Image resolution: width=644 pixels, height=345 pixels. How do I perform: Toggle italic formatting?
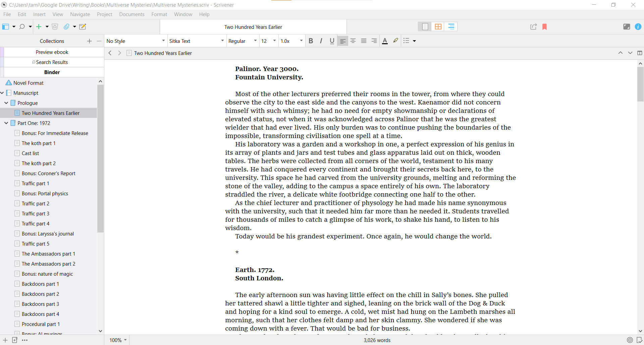coord(321,41)
